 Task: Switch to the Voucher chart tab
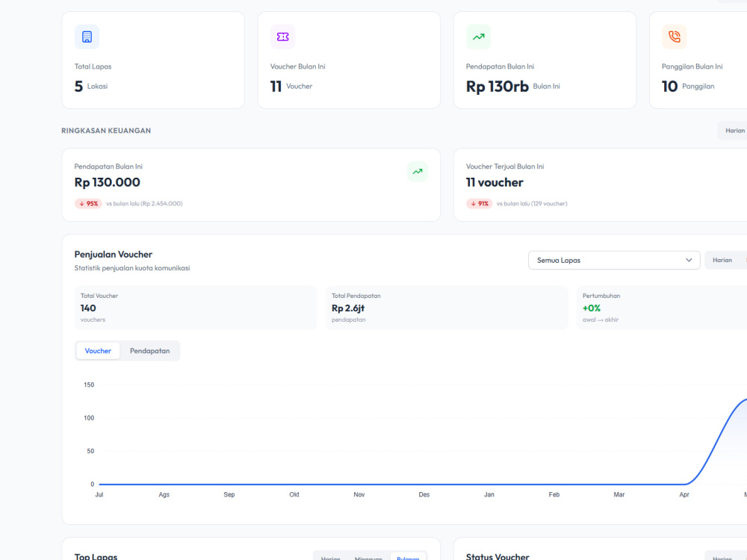click(x=98, y=351)
